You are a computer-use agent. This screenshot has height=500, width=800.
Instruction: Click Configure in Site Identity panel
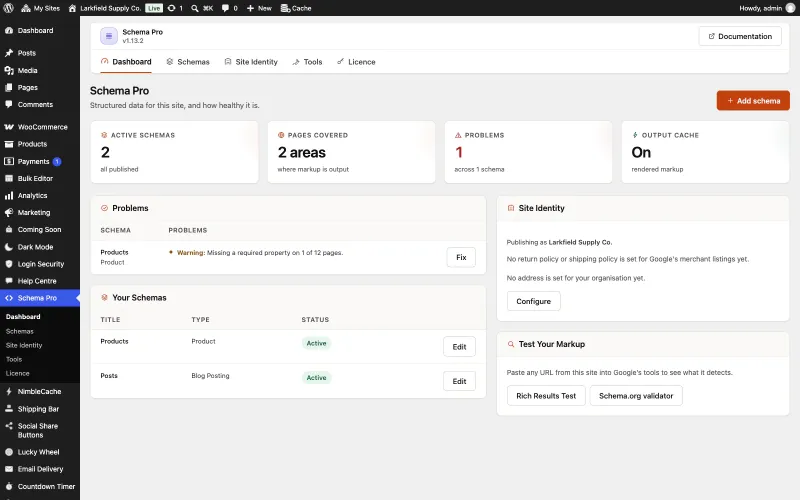pos(534,301)
